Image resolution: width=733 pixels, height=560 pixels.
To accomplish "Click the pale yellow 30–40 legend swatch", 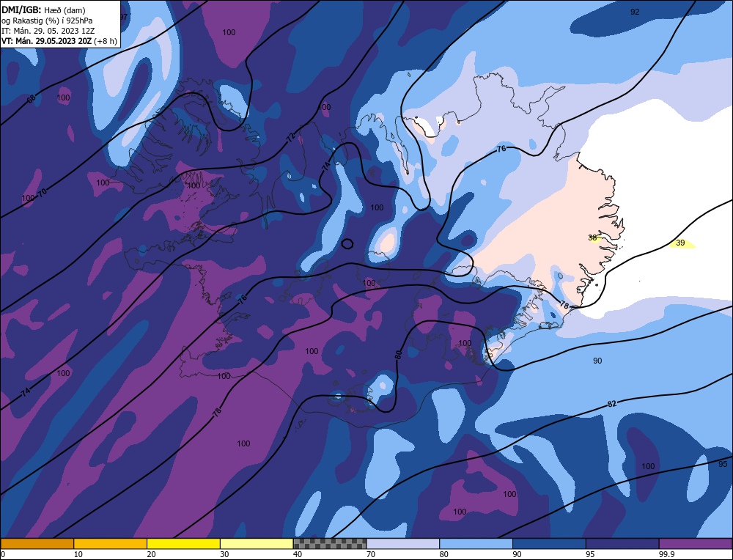I will click(x=257, y=544).
